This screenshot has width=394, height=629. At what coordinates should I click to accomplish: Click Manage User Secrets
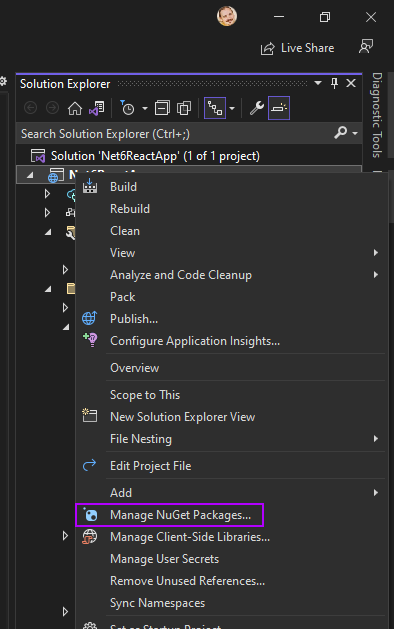point(231,559)
